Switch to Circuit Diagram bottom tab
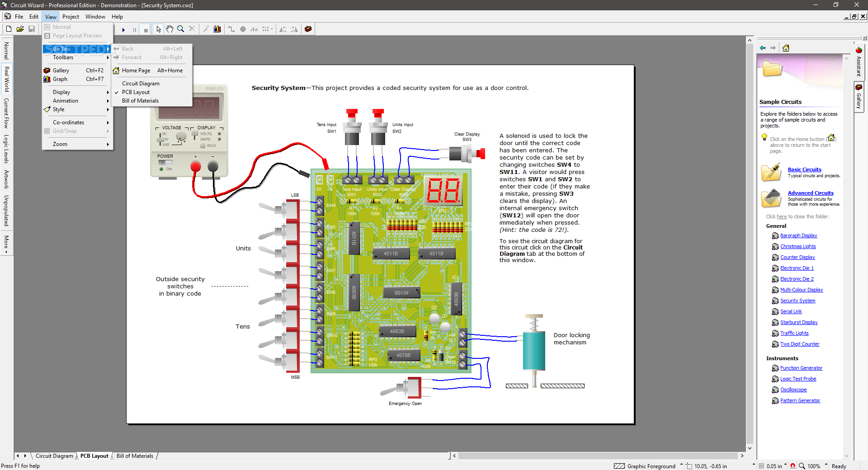This screenshot has height=470, width=868. (54, 456)
